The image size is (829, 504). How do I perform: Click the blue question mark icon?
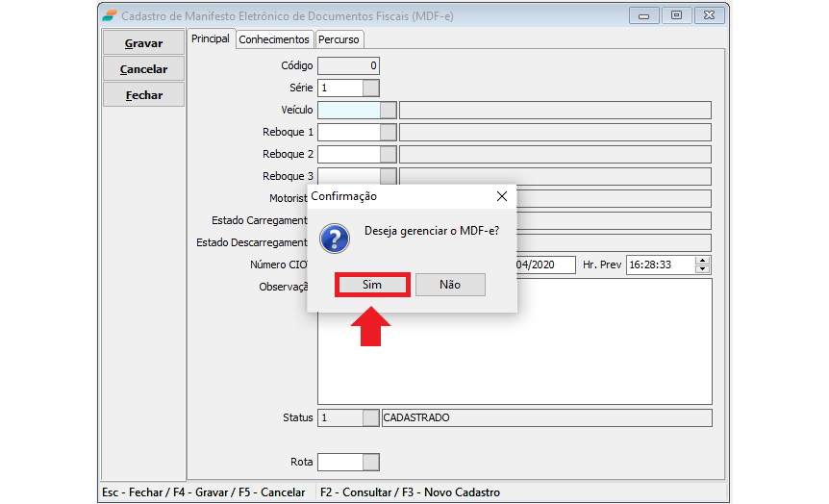point(334,238)
